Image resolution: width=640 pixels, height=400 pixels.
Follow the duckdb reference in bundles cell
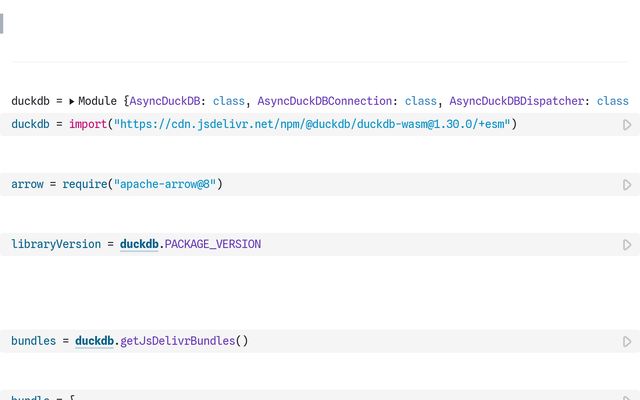(94, 340)
